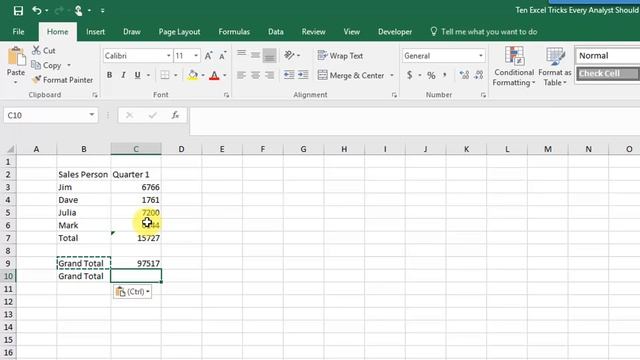Open Alignment dialog launcher
Image resolution: width=640 pixels, height=360 pixels.
(x=394, y=95)
